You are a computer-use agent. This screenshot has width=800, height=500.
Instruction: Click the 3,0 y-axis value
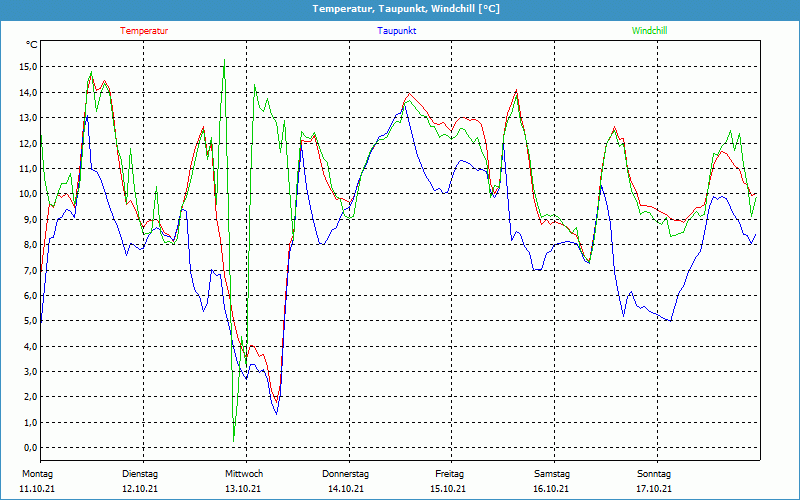pos(31,371)
